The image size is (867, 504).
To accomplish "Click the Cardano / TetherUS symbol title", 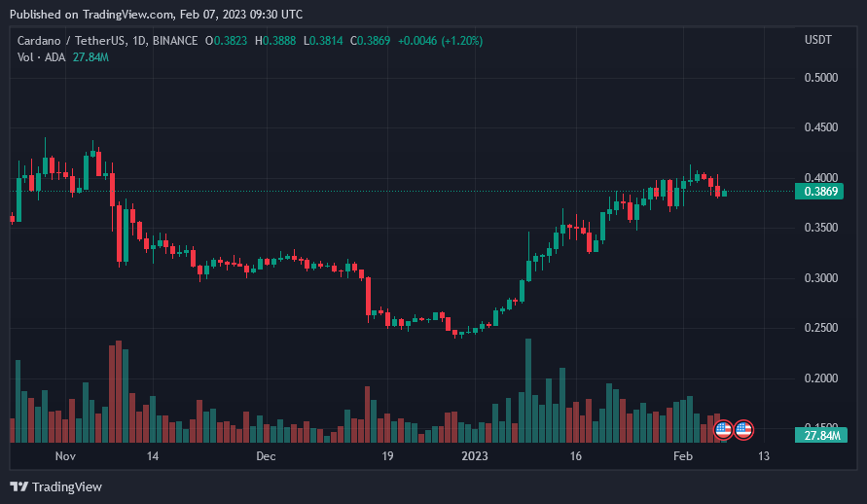I will [x=72, y=41].
